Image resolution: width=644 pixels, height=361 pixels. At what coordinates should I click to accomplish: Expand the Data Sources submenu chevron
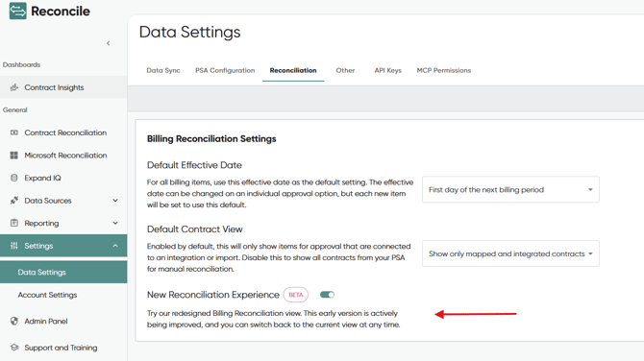[115, 201]
